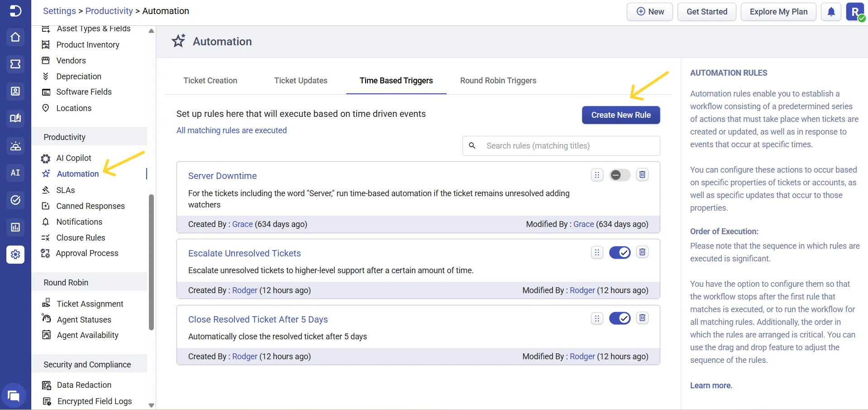868x410 pixels.
Task: Go to Productivity in the breadcrumb
Action: click(109, 11)
